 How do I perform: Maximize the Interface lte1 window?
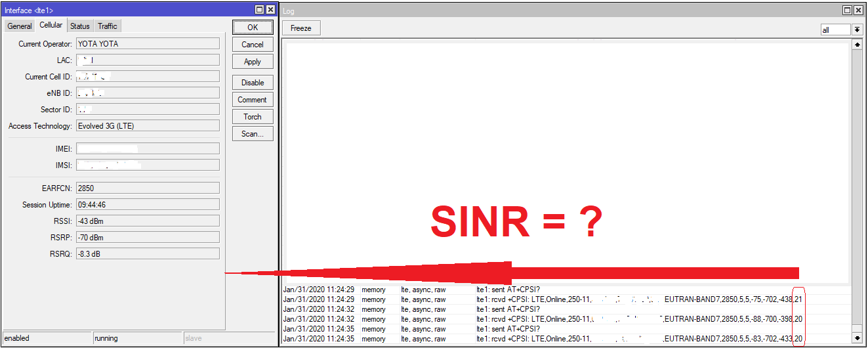pos(260,9)
